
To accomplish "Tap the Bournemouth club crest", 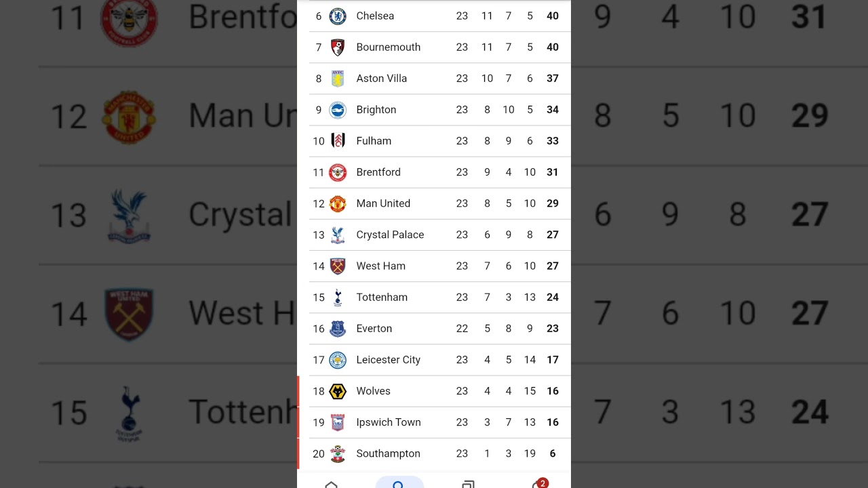I will pos(338,47).
